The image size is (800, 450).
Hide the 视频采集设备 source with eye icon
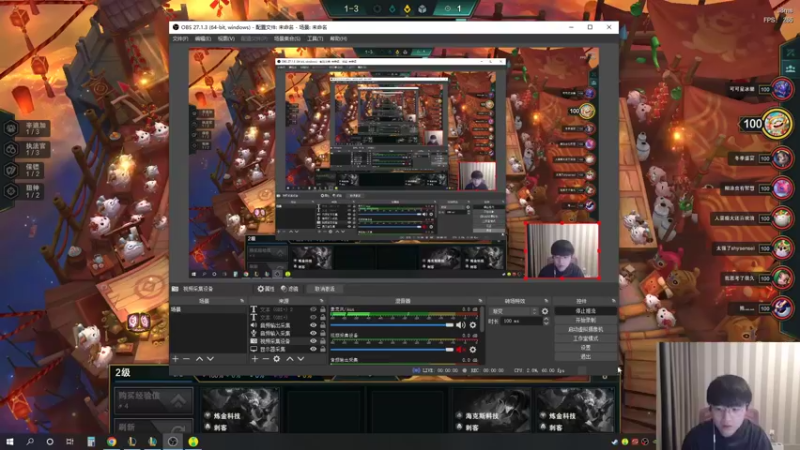point(313,341)
